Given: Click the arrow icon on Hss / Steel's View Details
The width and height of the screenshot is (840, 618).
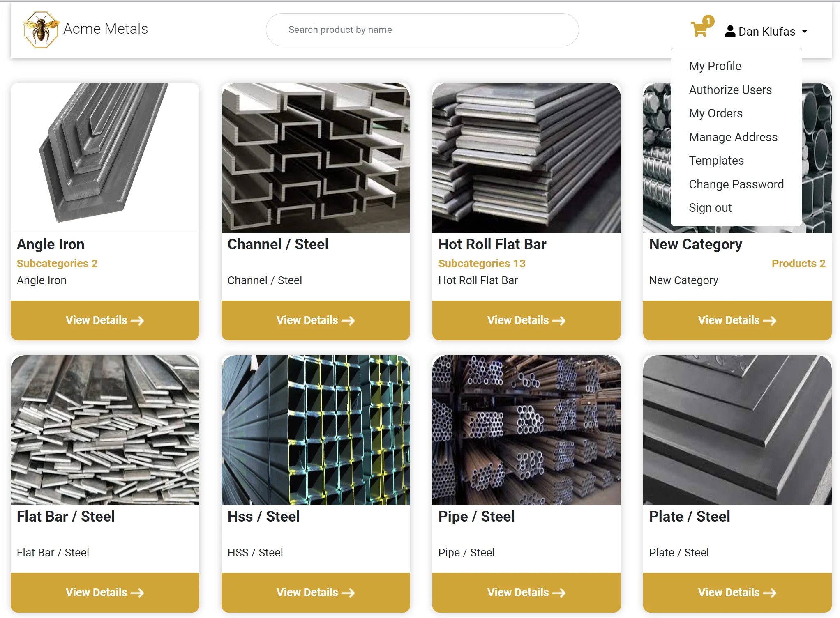Looking at the screenshot, I should pos(348,593).
